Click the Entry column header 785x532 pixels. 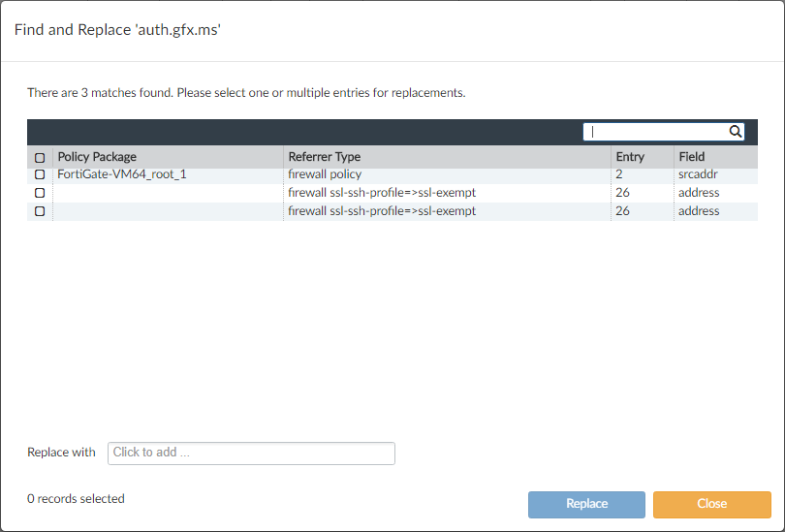click(630, 157)
